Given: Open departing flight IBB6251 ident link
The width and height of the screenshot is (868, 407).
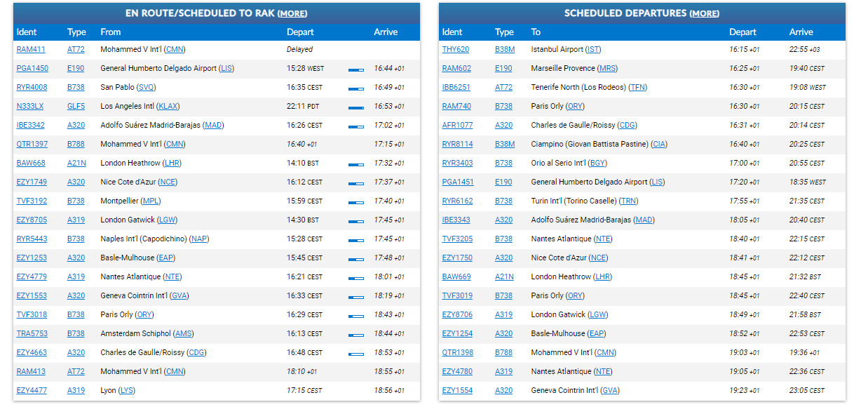Looking at the screenshot, I should point(456,88).
